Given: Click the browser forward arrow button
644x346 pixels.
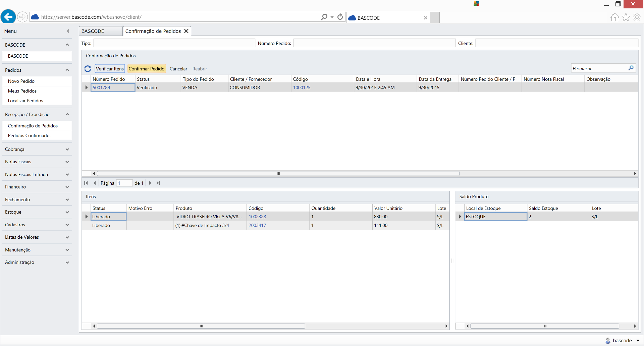Looking at the screenshot, I should pos(22,17).
